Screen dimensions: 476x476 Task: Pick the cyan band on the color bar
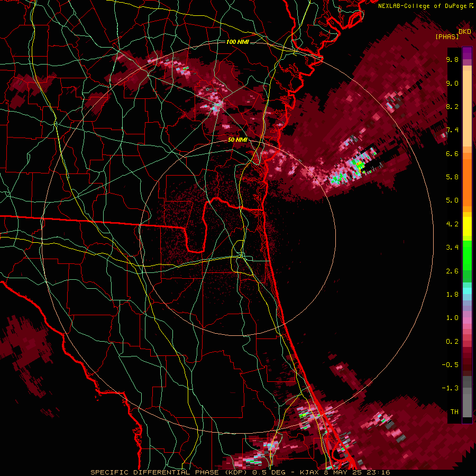point(467,290)
